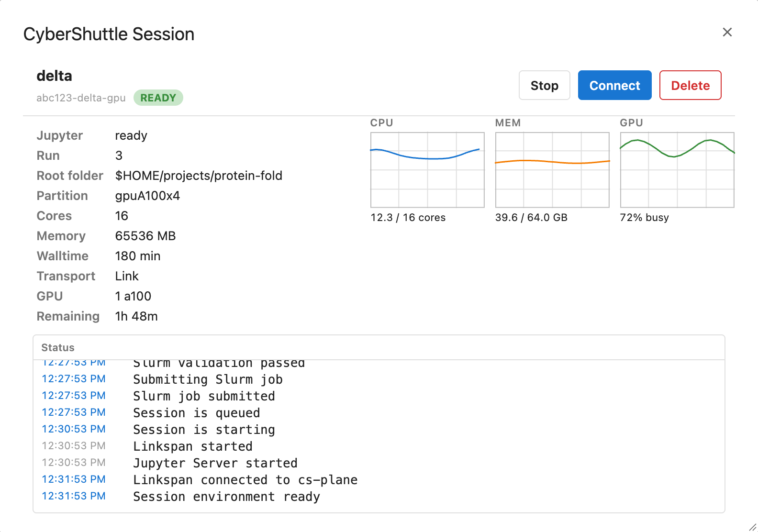758x532 pixels.
Task: Select the abc123-delta-gpu session ID
Action: [81, 98]
